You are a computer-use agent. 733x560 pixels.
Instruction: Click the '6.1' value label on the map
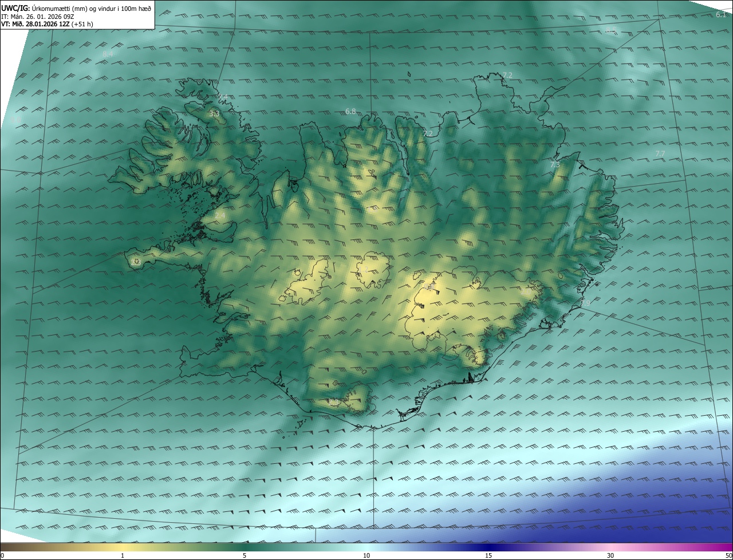(x=721, y=14)
